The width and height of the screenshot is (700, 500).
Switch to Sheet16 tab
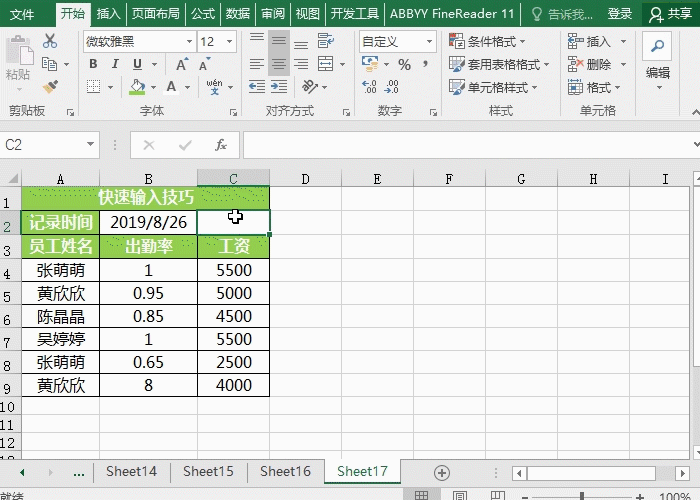tap(285, 471)
